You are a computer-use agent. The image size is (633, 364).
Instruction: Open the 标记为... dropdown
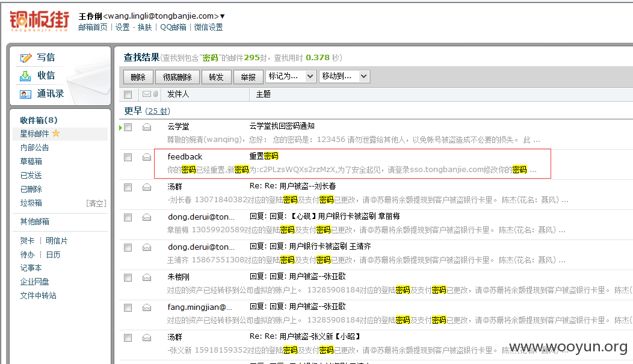[x=291, y=76]
